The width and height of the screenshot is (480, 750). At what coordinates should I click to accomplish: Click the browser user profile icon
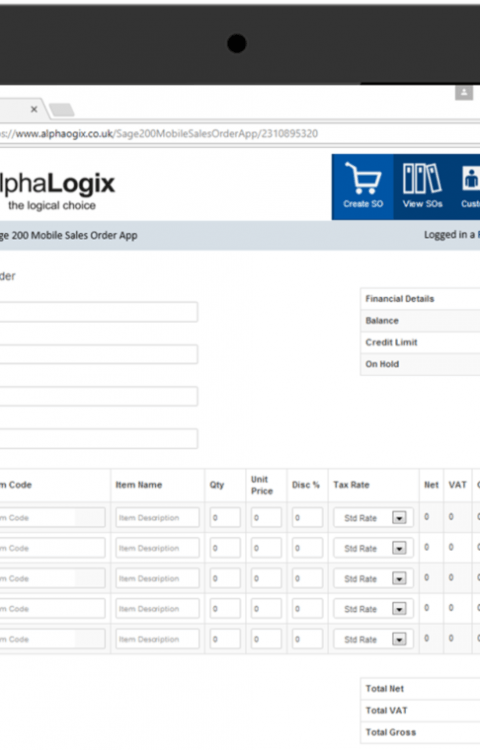[x=464, y=93]
